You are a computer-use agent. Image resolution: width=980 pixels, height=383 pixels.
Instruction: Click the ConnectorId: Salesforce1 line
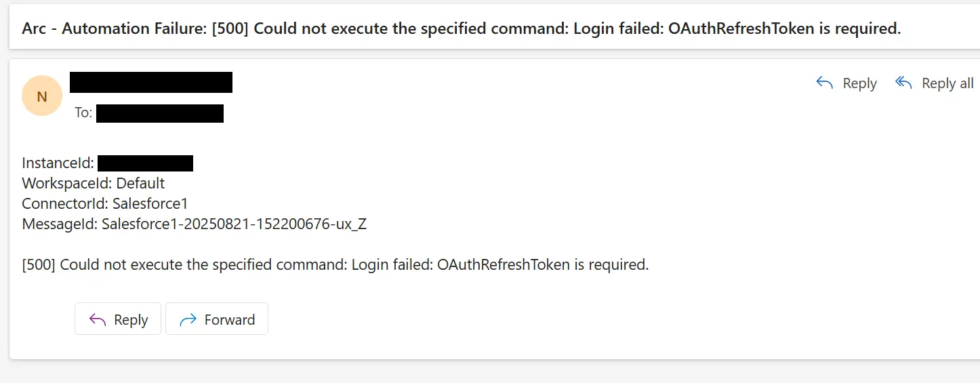tap(105, 203)
